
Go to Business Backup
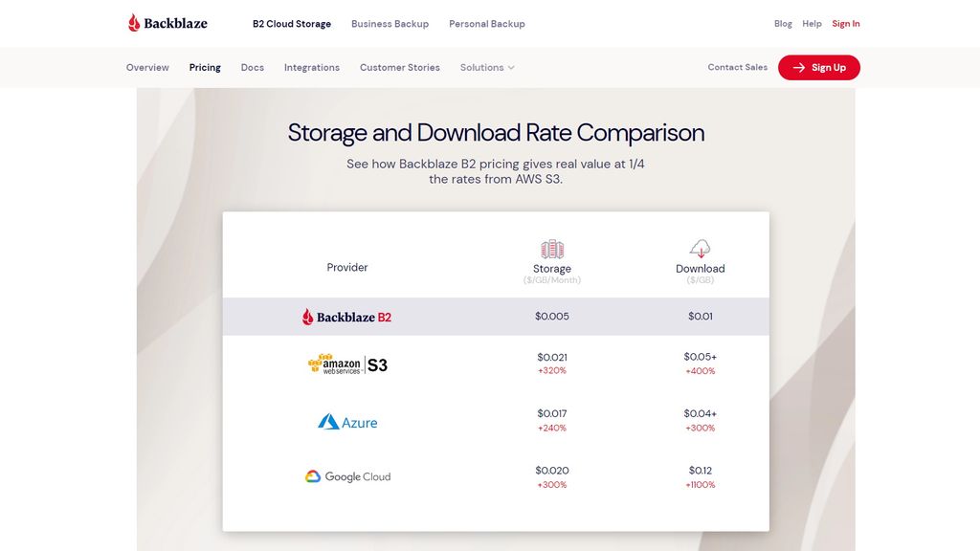tap(390, 24)
